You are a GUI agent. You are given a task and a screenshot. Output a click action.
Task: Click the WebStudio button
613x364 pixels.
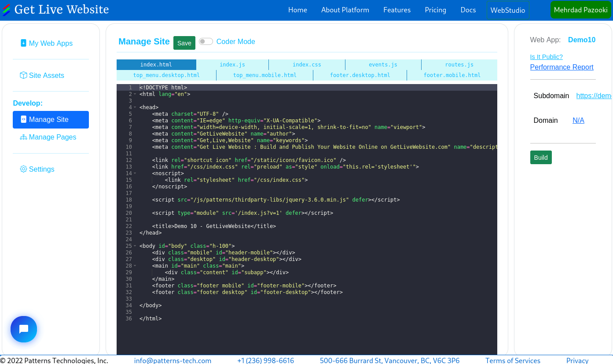[508, 10]
